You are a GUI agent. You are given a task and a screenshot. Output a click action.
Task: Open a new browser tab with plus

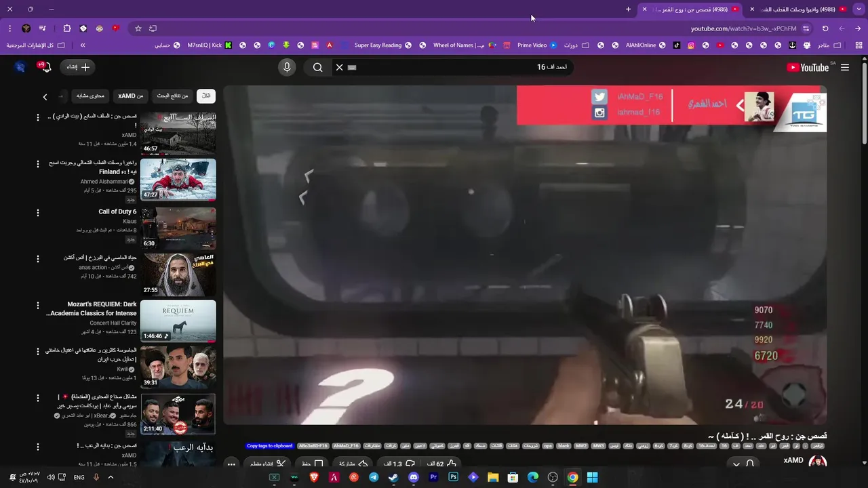628,9
